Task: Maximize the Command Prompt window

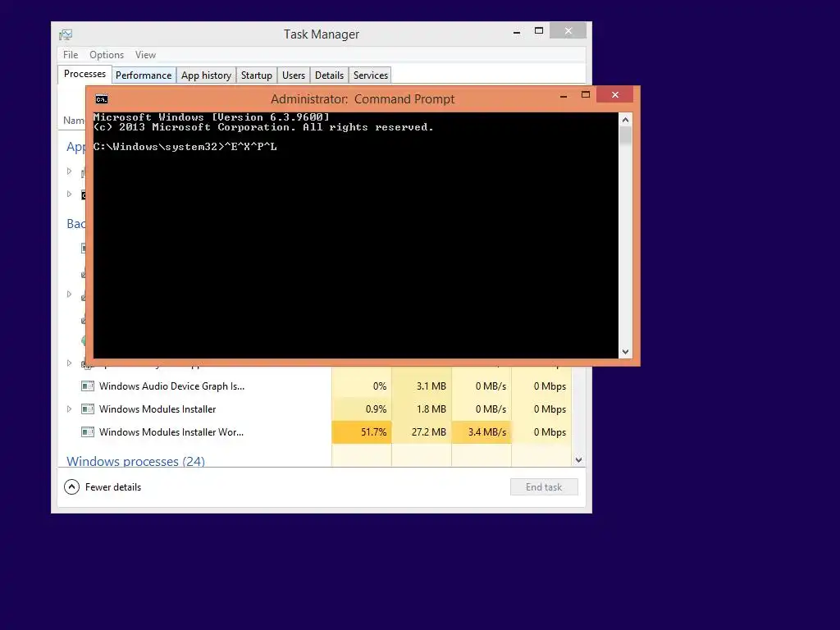Action: pyautogui.click(x=586, y=95)
